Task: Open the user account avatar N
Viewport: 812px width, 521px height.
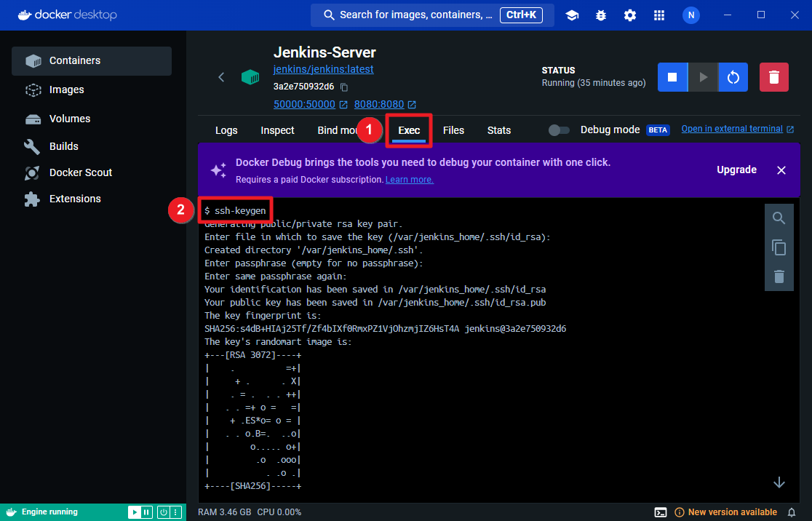Action: point(690,15)
